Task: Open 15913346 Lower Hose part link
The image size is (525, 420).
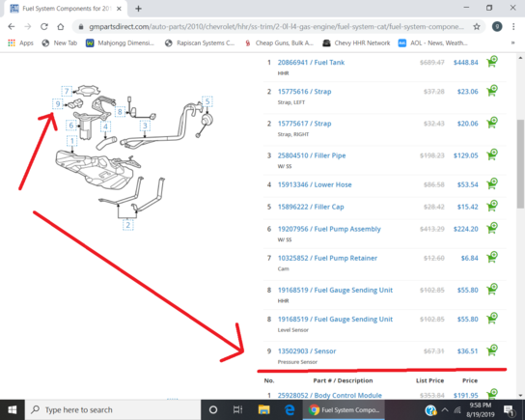Action: (315, 184)
